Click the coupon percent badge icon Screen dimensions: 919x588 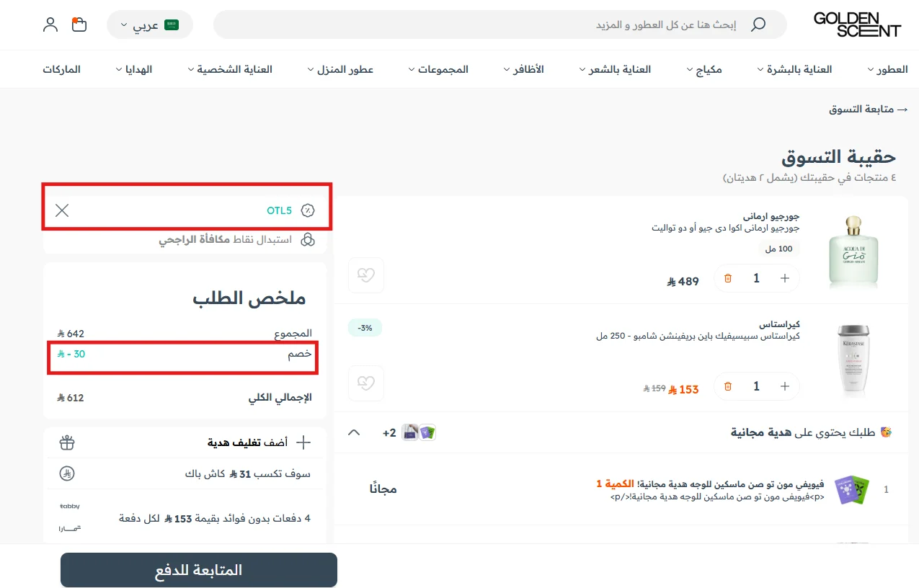308,210
